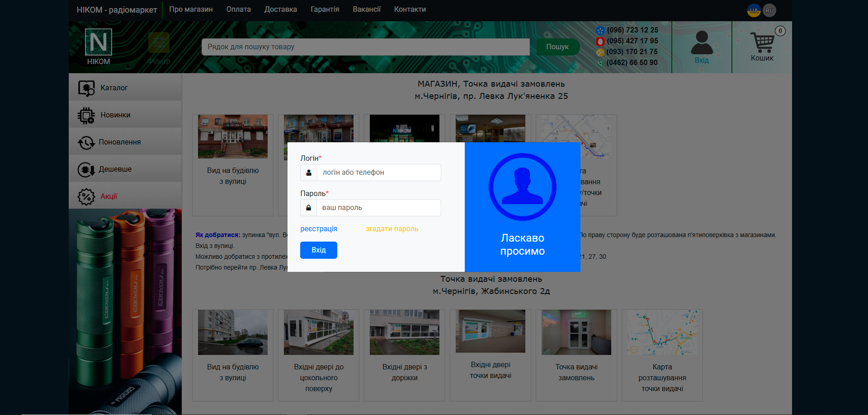Viewport: 868px width, 415px height.
Task: Open Точка видачі замовлень photo thumbnail
Action: tap(576, 332)
